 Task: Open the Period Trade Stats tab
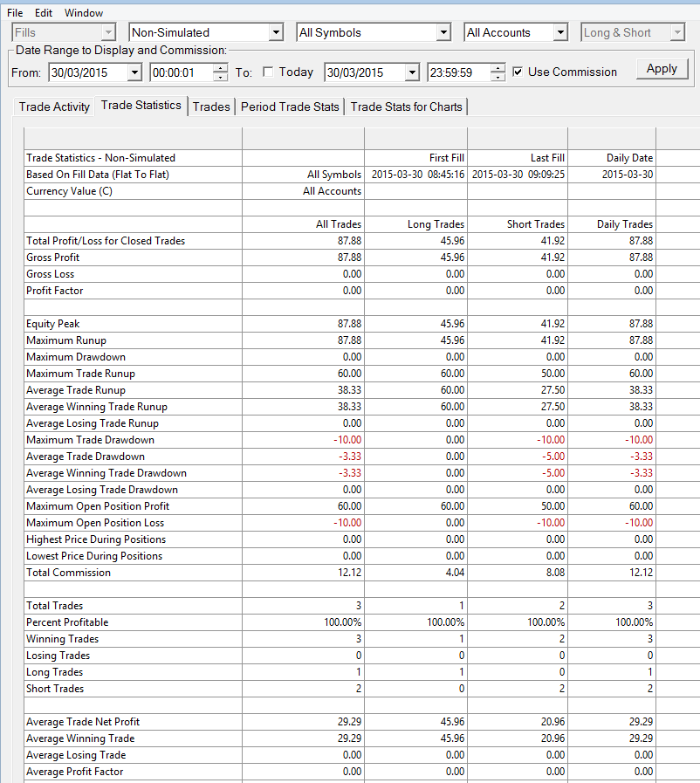coord(290,106)
